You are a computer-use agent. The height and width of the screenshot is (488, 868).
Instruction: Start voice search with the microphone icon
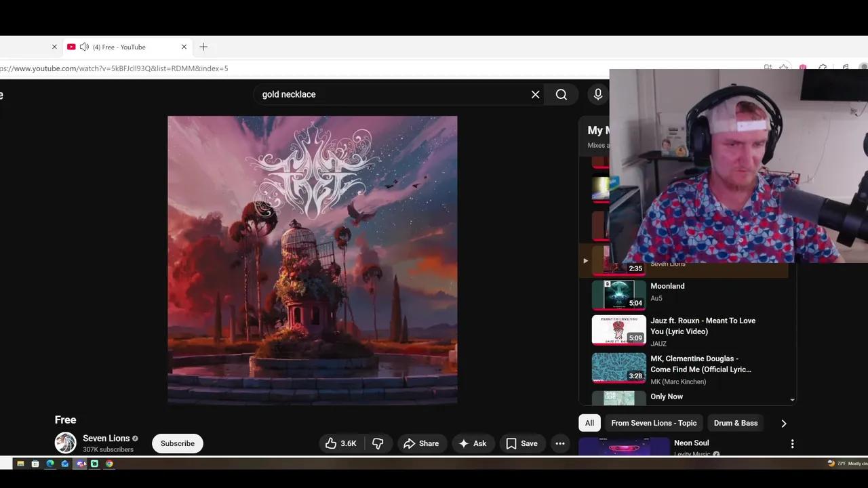coord(598,94)
